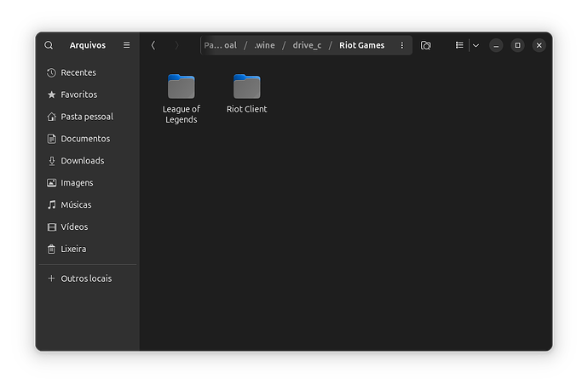588x390 pixels.
Task: Navigate to .wine path segment
Action: (x=265, y=45)
